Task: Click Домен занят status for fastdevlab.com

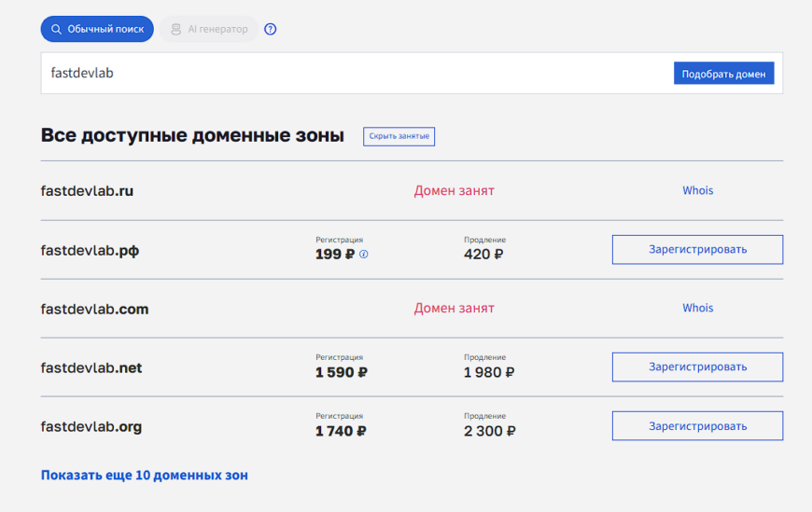Action: [x=454, y=308]
